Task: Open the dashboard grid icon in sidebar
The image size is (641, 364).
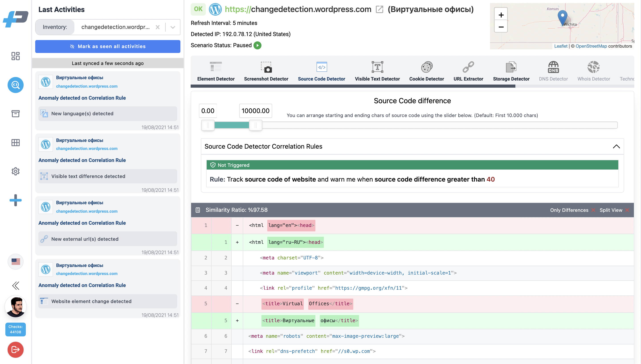Action: tap(16, 56)
